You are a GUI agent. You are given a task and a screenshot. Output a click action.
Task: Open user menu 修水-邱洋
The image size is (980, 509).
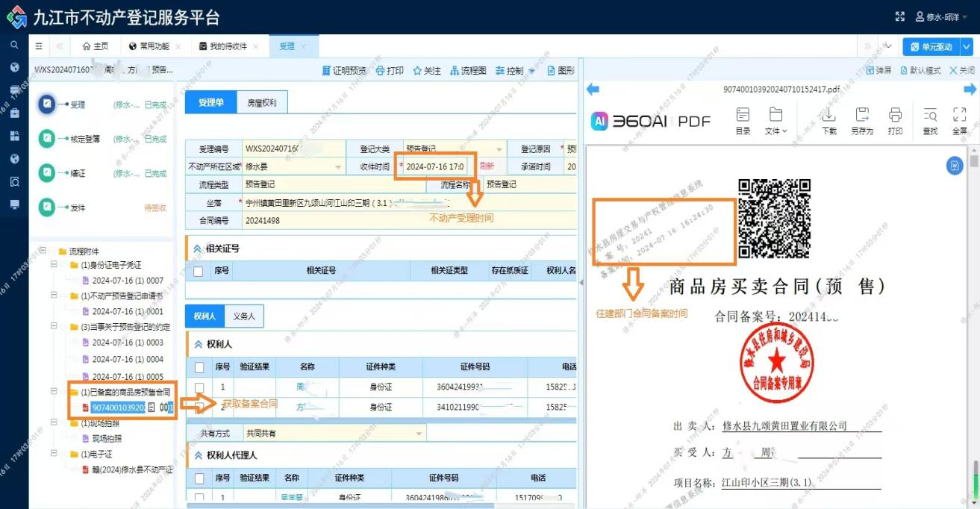point(943,16)
